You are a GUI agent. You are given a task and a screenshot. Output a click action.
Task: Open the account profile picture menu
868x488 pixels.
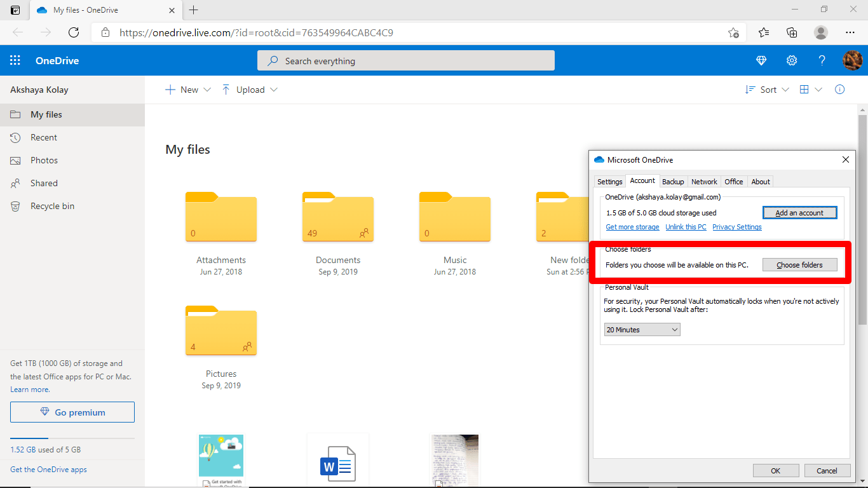point(852,61)
